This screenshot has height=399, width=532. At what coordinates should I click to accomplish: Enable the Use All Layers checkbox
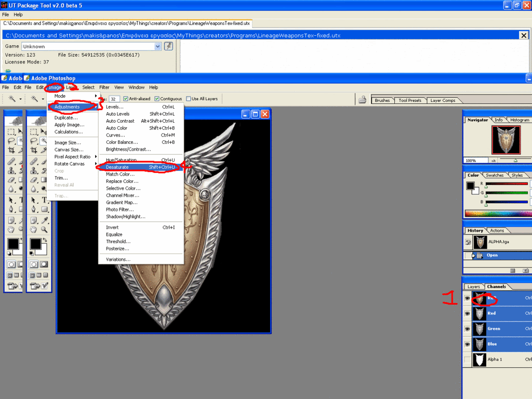coord(188,99)
